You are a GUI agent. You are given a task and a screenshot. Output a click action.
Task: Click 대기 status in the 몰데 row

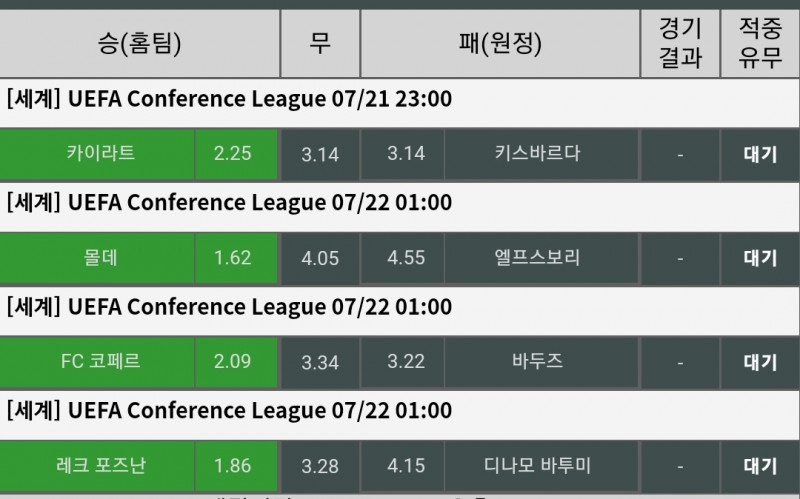click(x=760, y=258)
